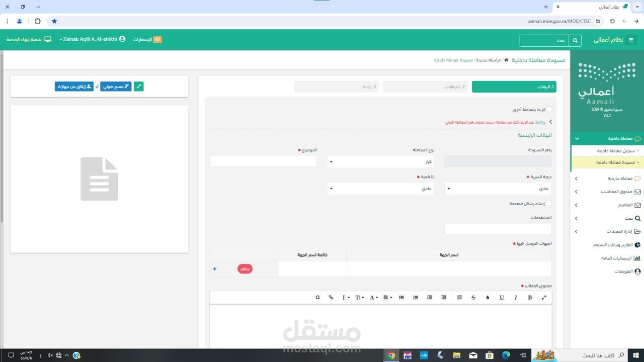Click the fullscreen icon in the editor toolbar
644x362 pixels.
[x=544, y=298]
